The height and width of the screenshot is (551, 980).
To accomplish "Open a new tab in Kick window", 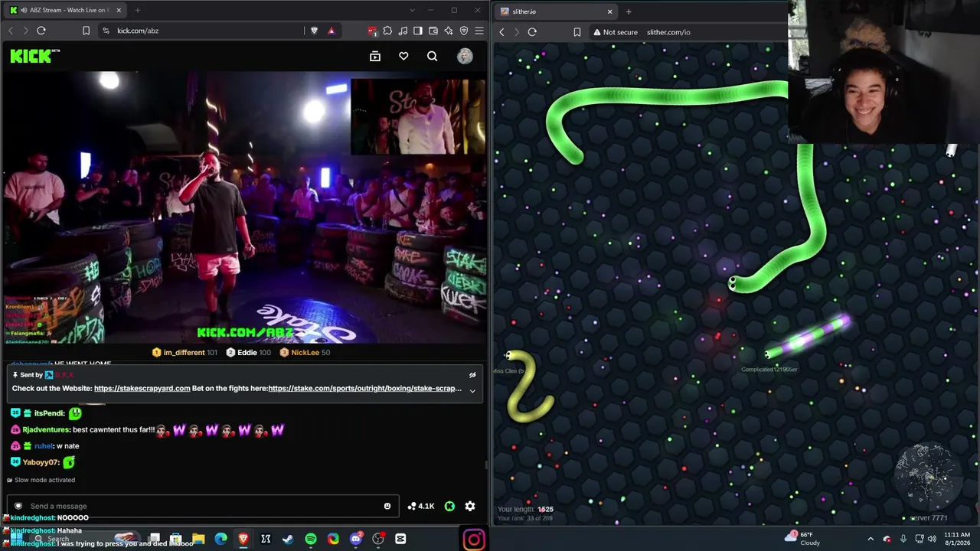I will [138, 10].
